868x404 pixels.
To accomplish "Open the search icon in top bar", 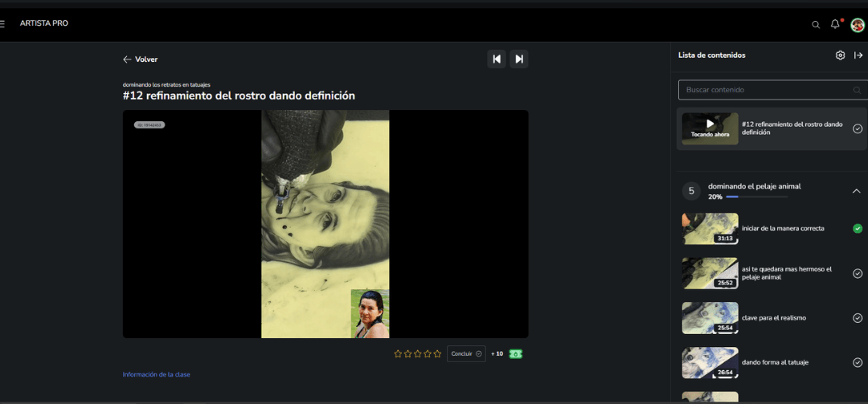I will 816,24.
